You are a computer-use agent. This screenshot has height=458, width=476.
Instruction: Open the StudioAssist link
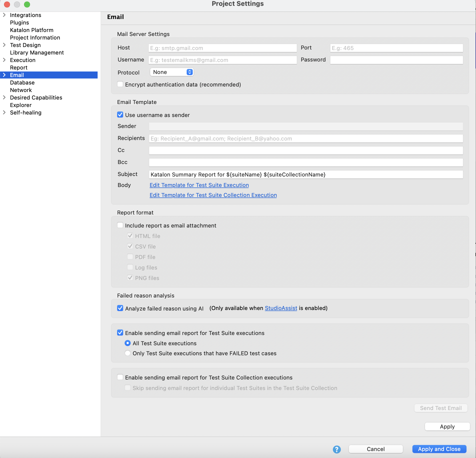pos(280,308)
